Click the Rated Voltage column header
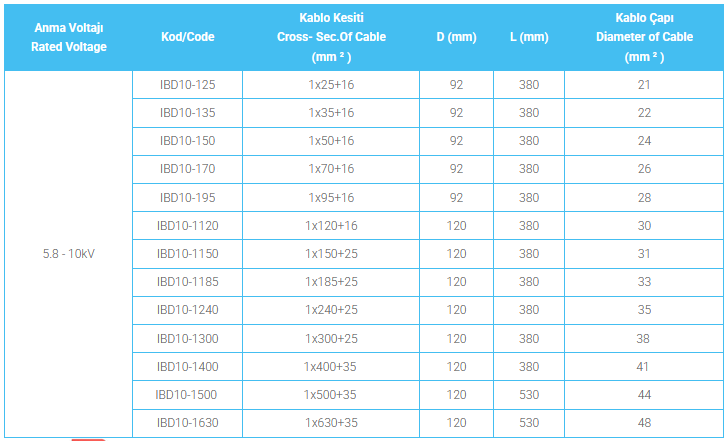Screen dimensions: 726x441 [68, 37]
